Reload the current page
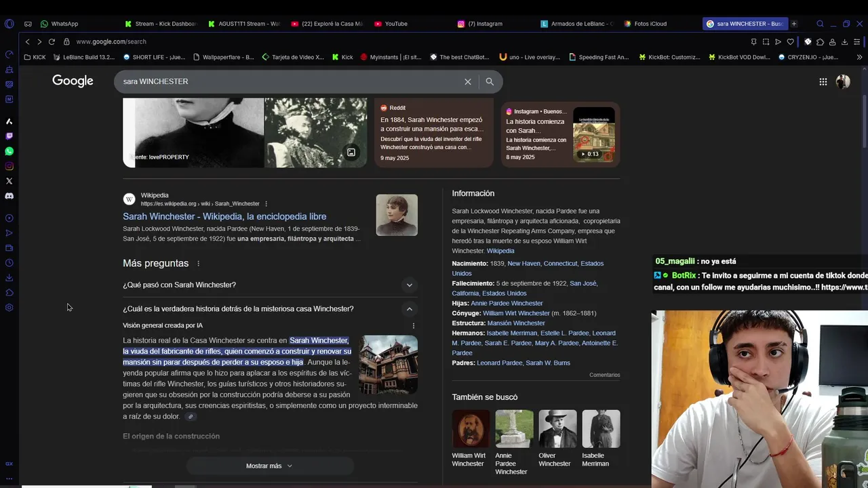The height and width of the screenshot is (488, 868). (x=52, y=42)
